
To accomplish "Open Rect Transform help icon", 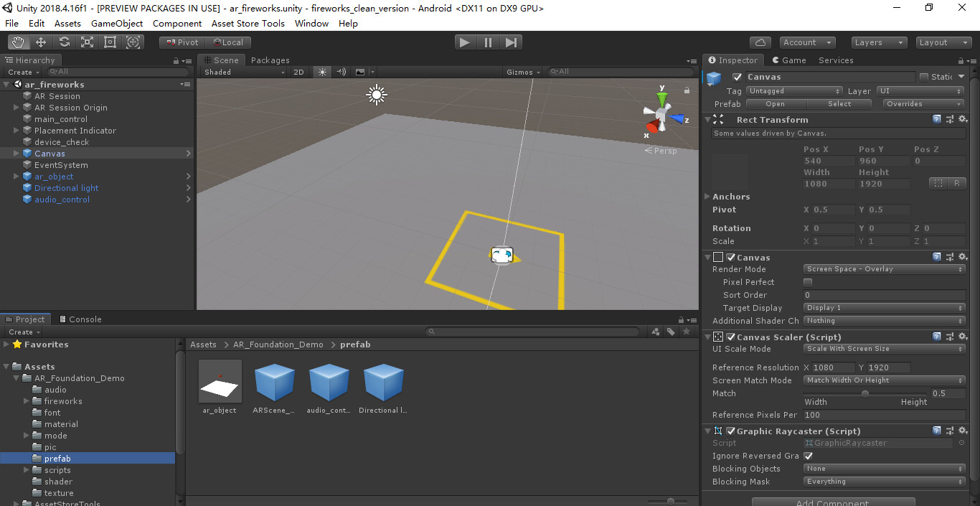I will [x=937, y=119].
